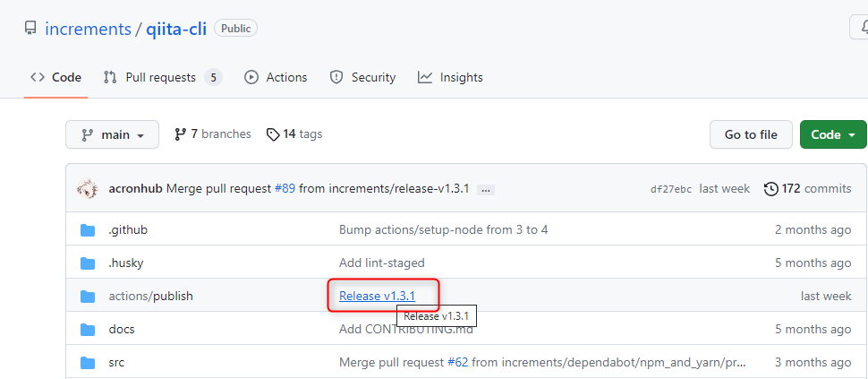Expand the green Code dropdown button
Viewport: 868px width, 379px height.
coord(833,134)
